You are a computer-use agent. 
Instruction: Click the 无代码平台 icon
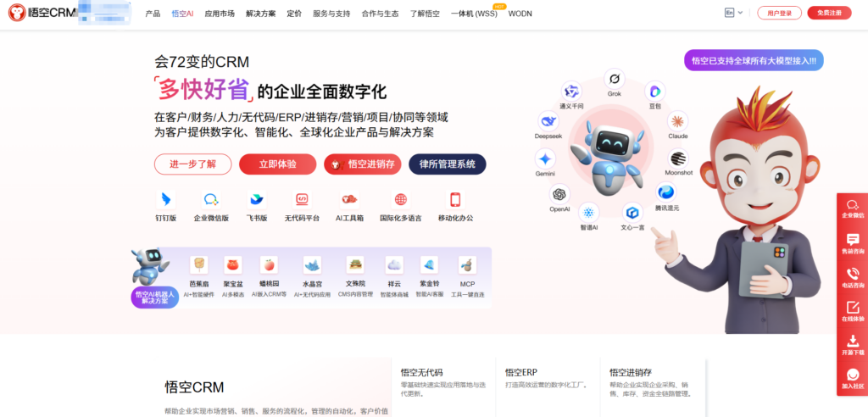(x=302, y=200)
